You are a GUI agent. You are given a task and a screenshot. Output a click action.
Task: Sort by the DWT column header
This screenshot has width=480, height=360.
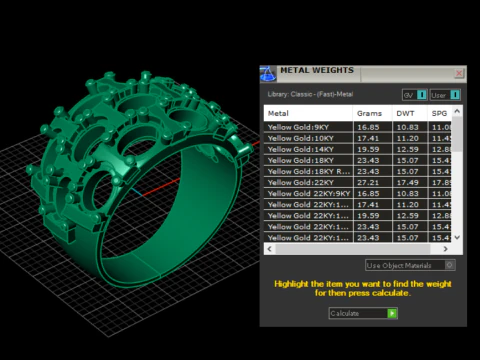pyautogui.click(x=410, y=113)
